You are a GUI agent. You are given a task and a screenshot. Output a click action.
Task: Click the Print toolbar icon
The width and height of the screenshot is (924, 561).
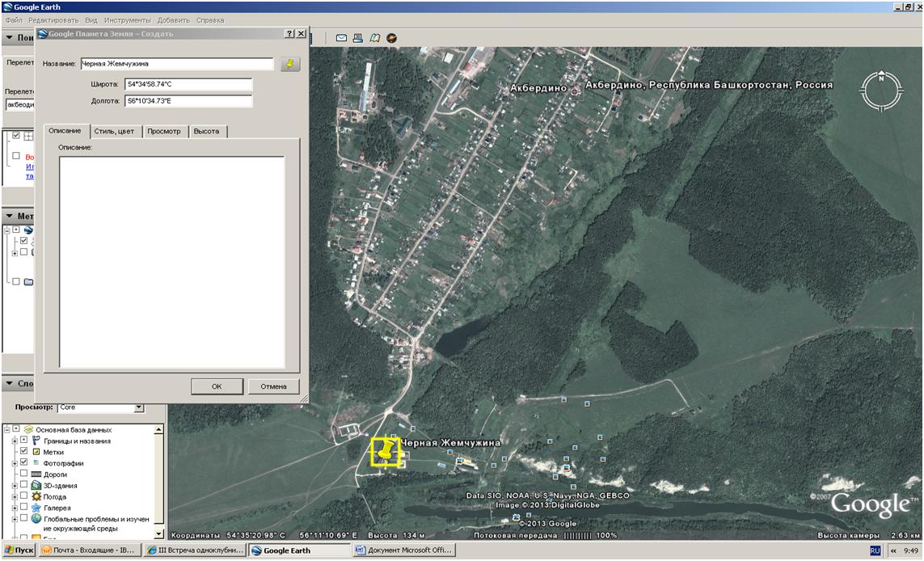pyautogui.click(x=357, y=38)
